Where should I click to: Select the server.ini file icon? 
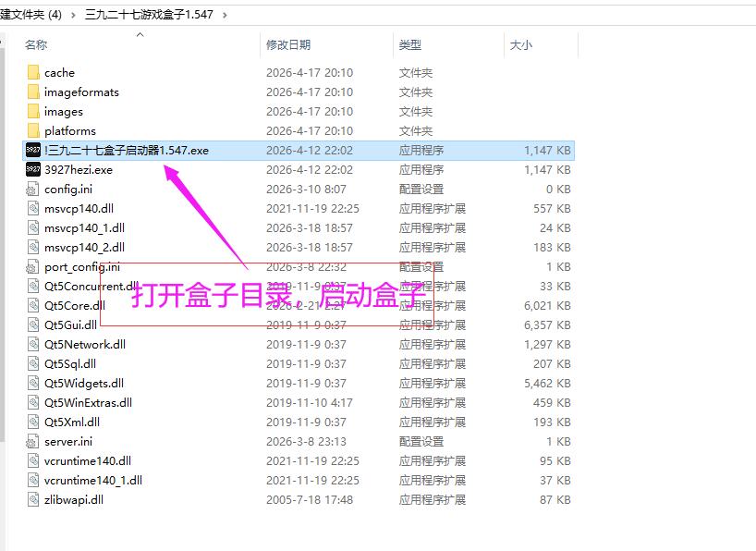tap(33, 441)
